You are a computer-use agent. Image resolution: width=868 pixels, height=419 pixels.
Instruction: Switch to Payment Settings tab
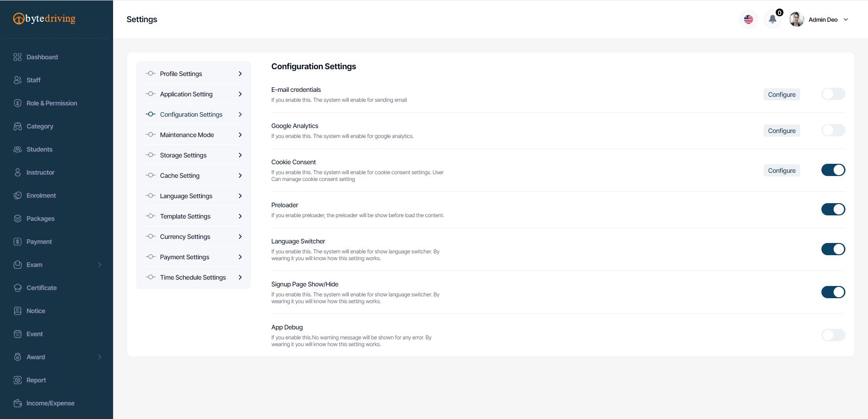click(x=185, y=257)
